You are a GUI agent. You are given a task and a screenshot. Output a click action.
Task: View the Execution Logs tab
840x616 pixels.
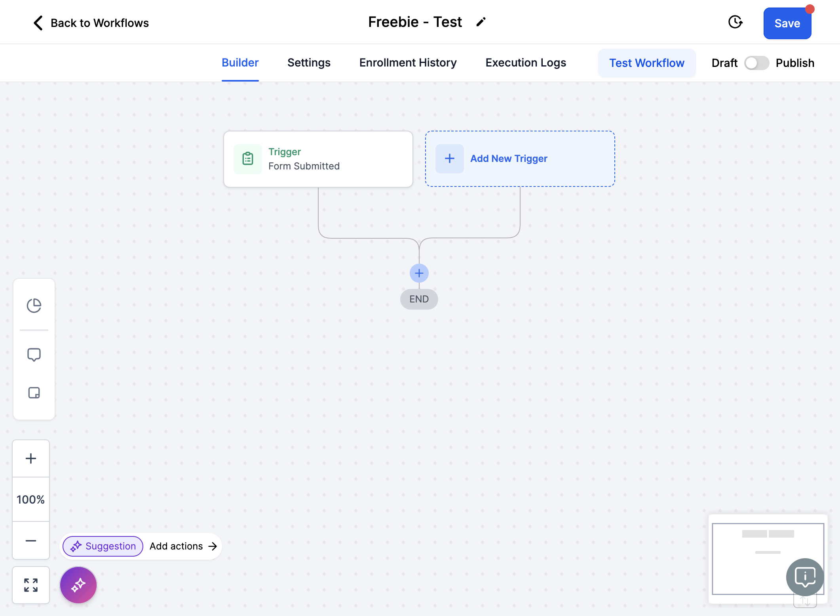tap(526, 63)
